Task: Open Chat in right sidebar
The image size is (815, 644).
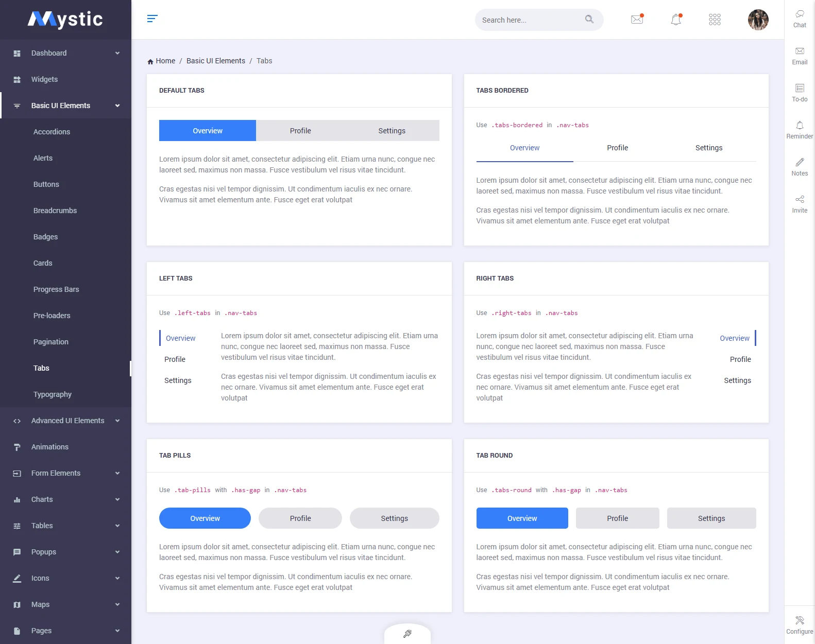Action: (800, 19)
